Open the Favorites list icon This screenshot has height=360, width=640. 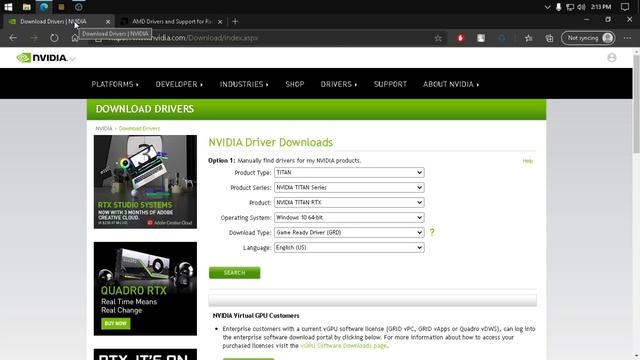click(x=529, y=38)
